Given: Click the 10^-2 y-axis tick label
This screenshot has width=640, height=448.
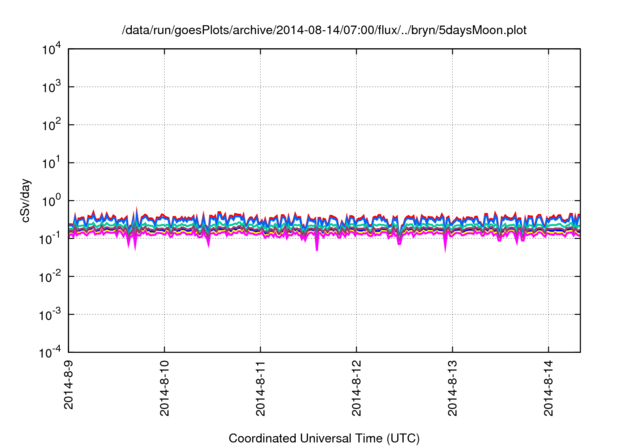Looking at the screenshot, I should point(50,277).
